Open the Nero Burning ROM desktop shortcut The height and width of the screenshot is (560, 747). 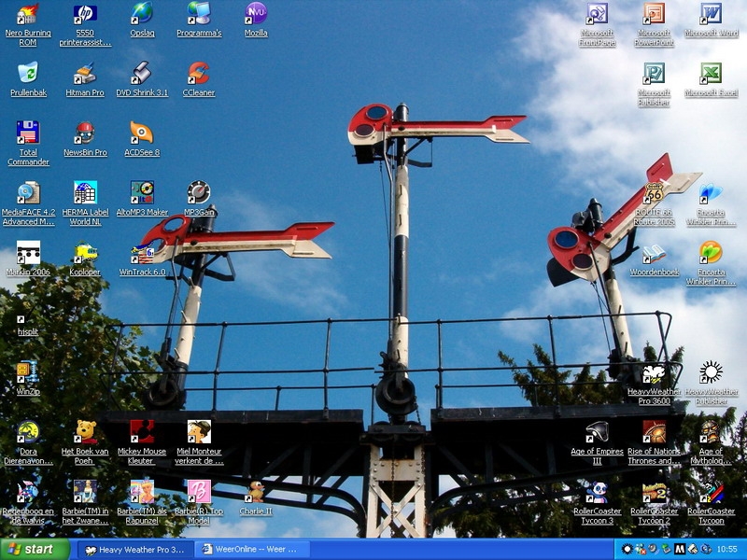point(28,15)
